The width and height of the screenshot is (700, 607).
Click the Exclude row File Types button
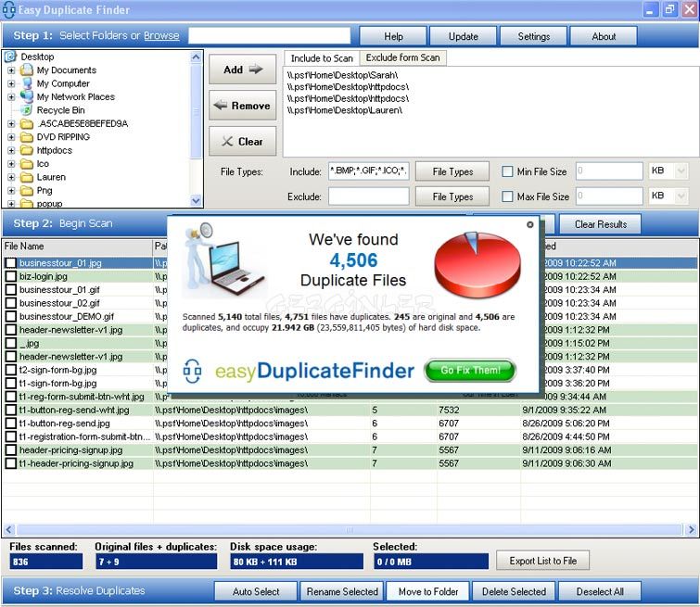coord(452,196)
